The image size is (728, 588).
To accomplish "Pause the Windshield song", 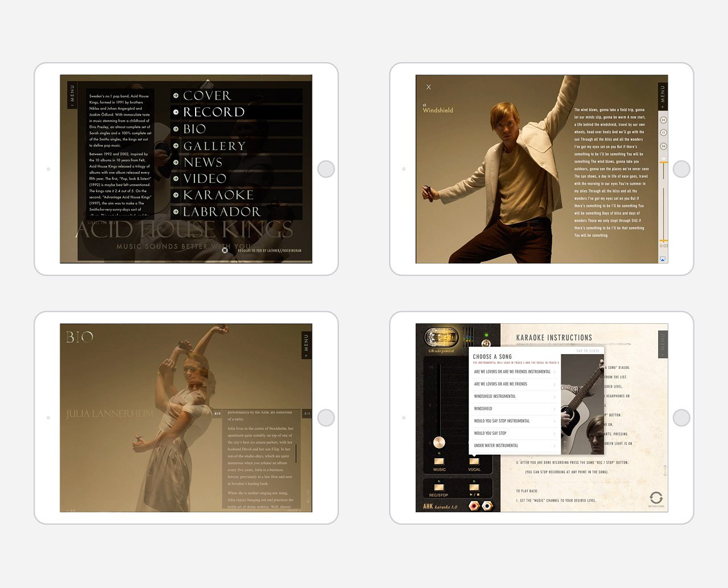I will (x=663, y=133).
